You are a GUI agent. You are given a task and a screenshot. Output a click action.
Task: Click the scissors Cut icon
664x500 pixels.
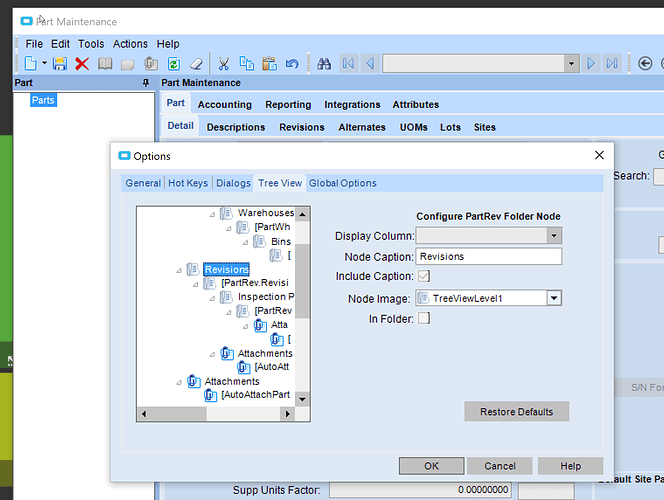pos(224,64)
